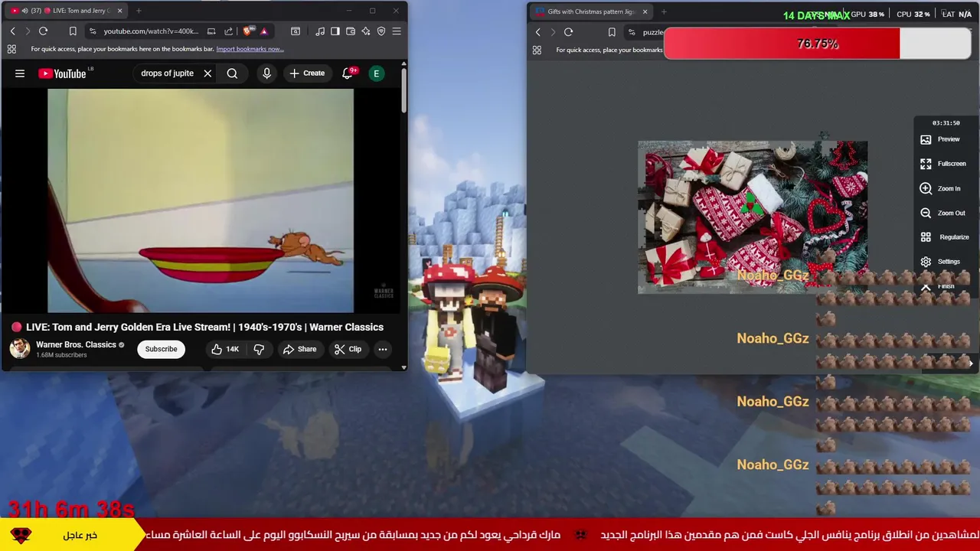
Task: Open the browser hamburger menu in YouTube window
Action: (x=397, y=31)
